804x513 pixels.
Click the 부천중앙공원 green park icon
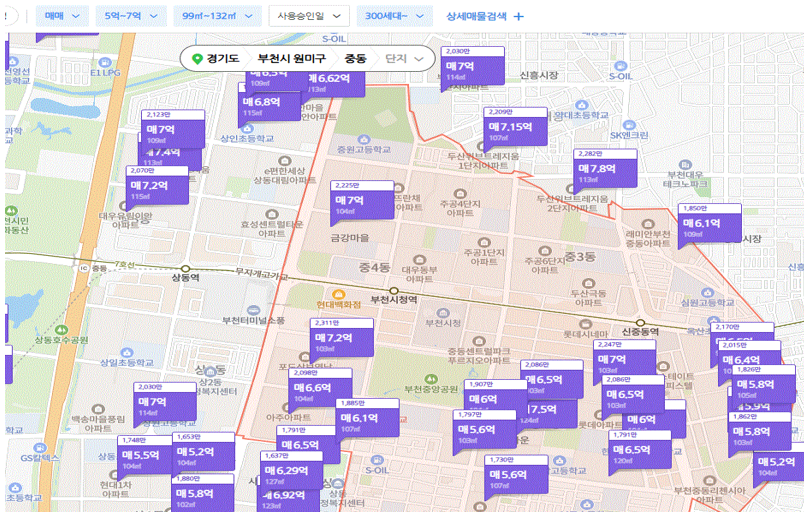[431, 379]
